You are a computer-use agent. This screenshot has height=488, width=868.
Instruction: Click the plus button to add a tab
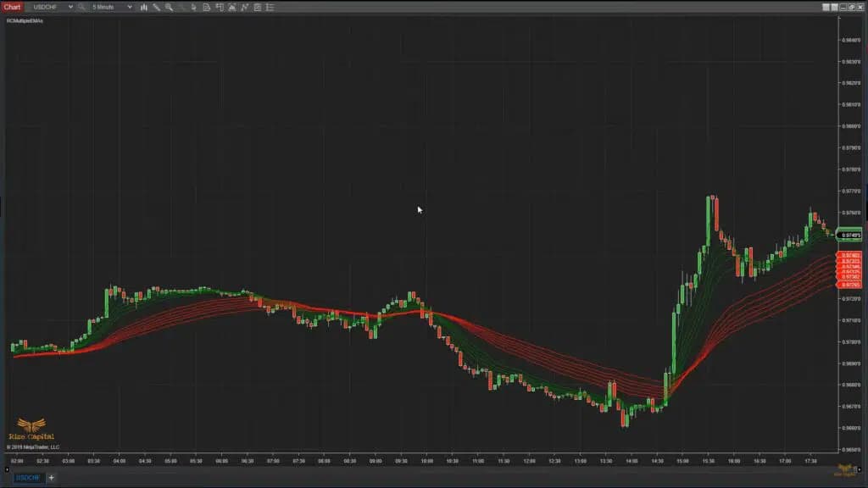tap(51, 478)
